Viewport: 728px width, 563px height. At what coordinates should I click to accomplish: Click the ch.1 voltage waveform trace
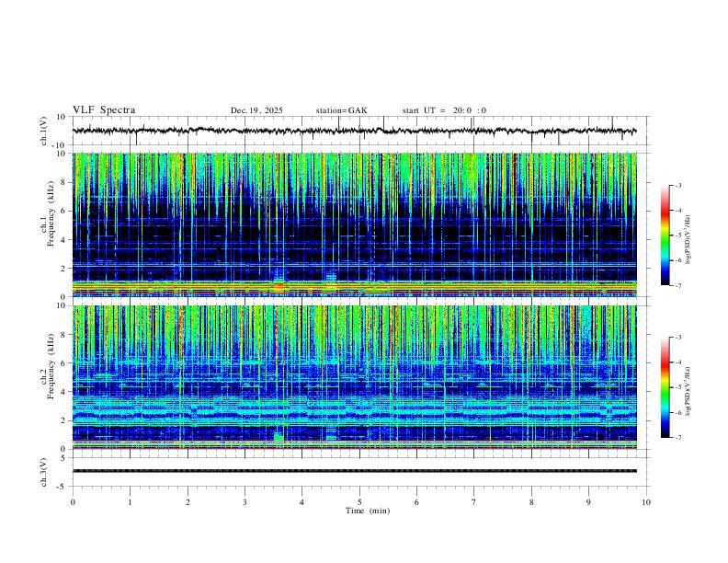[354, 131]
